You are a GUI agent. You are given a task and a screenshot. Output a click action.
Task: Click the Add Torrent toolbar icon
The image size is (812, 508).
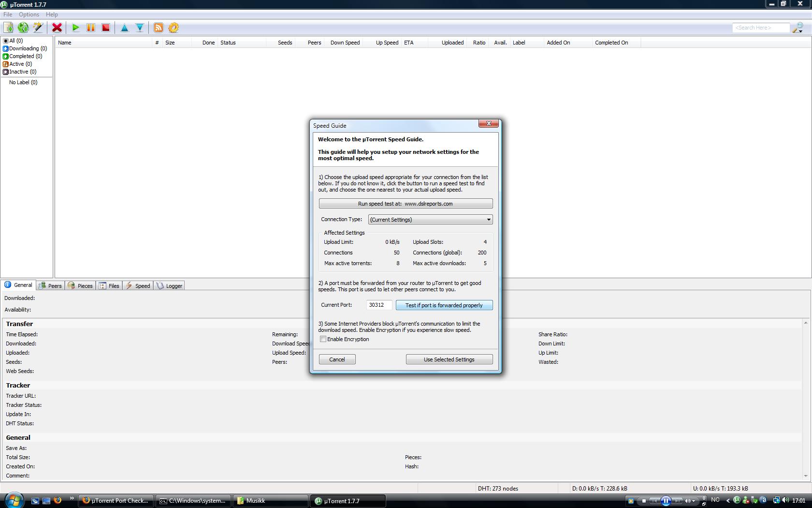point(8,28)
